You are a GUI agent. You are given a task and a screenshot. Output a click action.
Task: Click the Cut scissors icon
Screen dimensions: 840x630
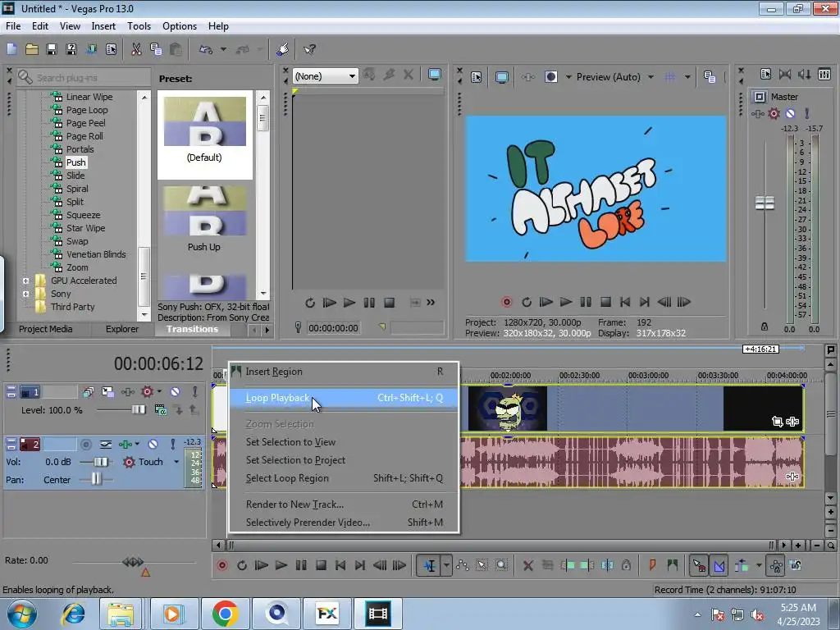(x=137, y=49)
